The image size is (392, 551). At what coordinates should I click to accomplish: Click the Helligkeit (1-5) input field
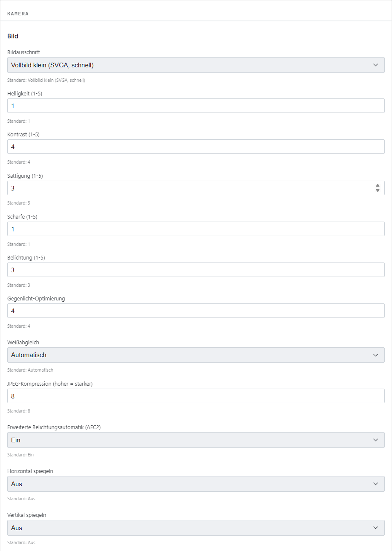click(x=196, y=106)
